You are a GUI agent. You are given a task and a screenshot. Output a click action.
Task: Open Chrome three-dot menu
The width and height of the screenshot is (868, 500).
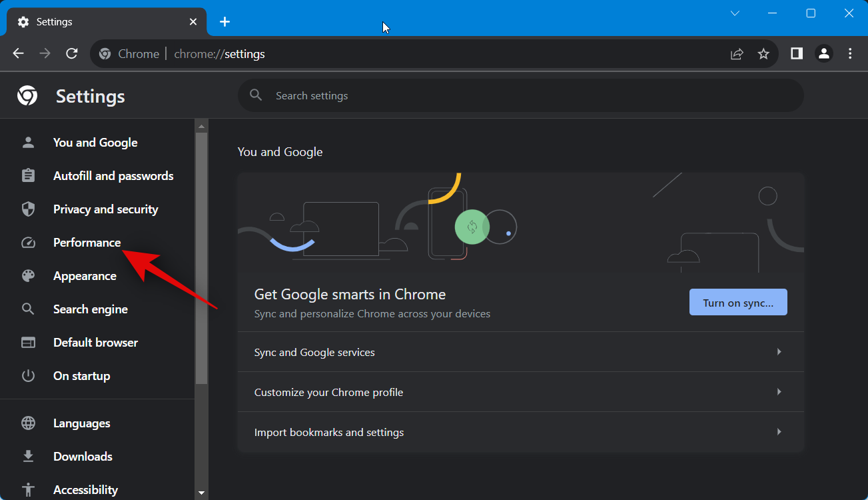(x=850, y=54)
